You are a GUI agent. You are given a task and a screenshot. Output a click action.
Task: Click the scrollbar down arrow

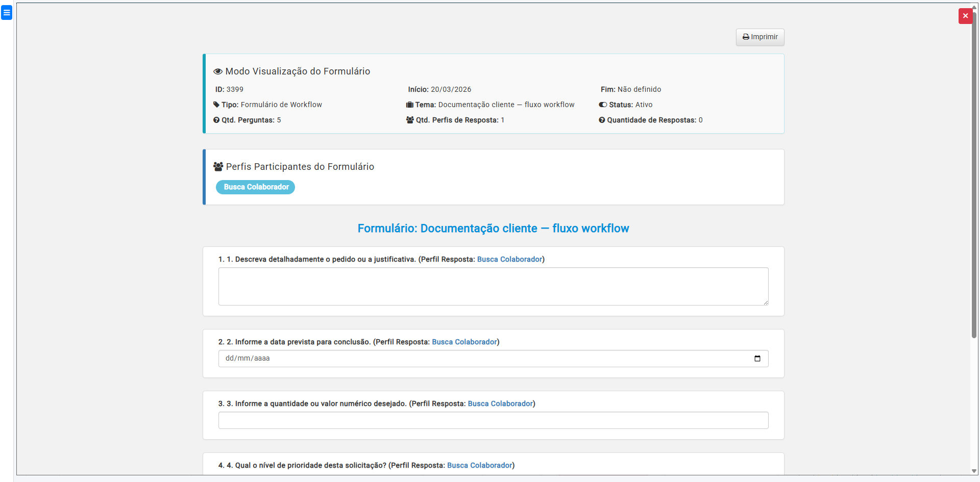[x=974, y=471]
